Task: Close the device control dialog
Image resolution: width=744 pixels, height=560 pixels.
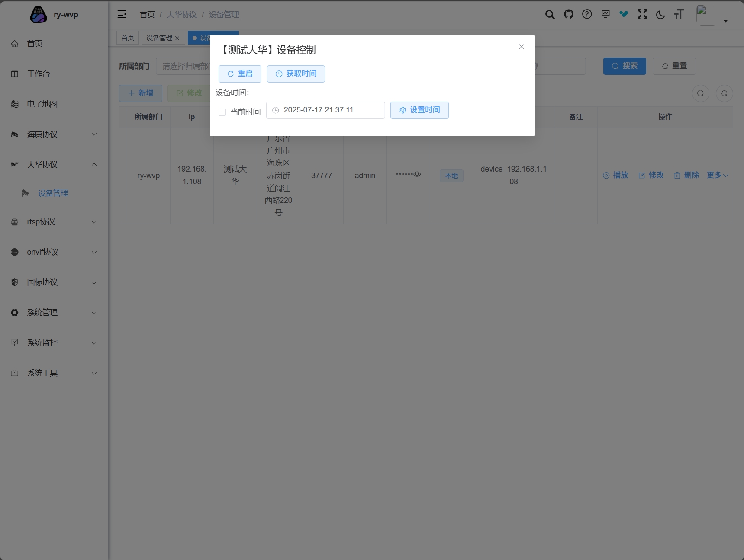Action: point(521,47)
